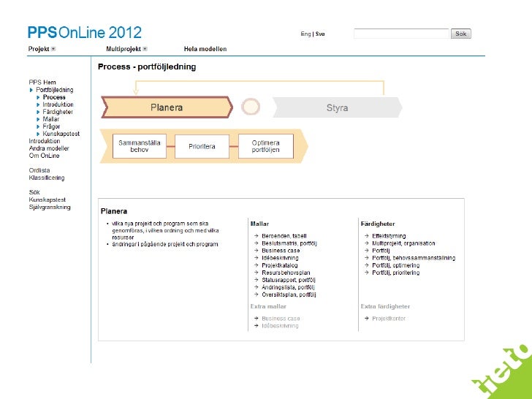The image size is (532, 399).
Task: Click arrow icon beside Projektkatalog
Action: coord(256,265)
